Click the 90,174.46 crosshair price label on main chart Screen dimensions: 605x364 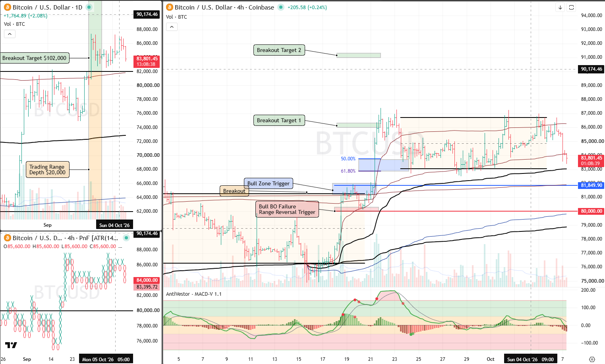click(x=591, y=69)
